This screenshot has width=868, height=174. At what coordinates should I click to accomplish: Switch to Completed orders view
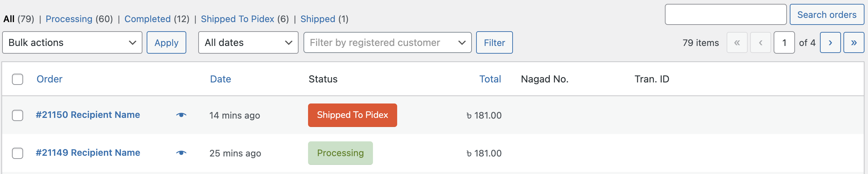[147, 19]
